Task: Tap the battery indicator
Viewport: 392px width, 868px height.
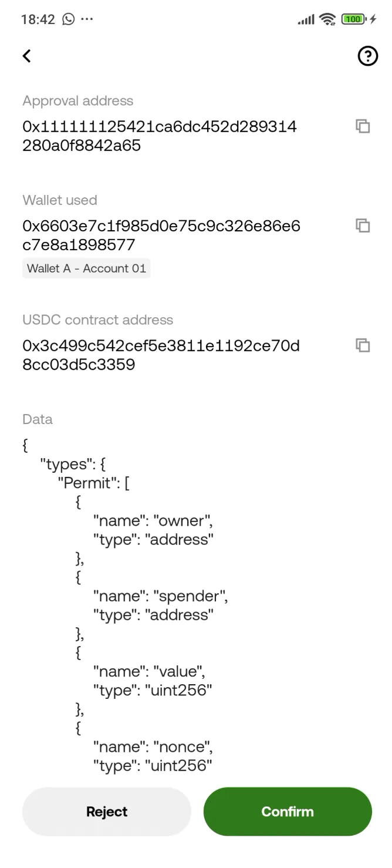Action: [352, 19]
